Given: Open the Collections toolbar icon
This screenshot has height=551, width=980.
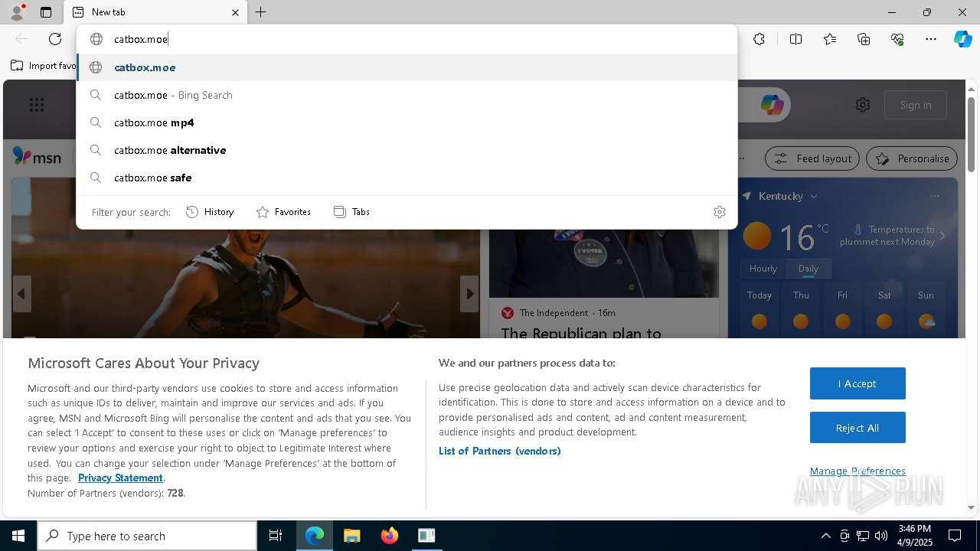Looking at the screenshot, I should coord(864,39).
